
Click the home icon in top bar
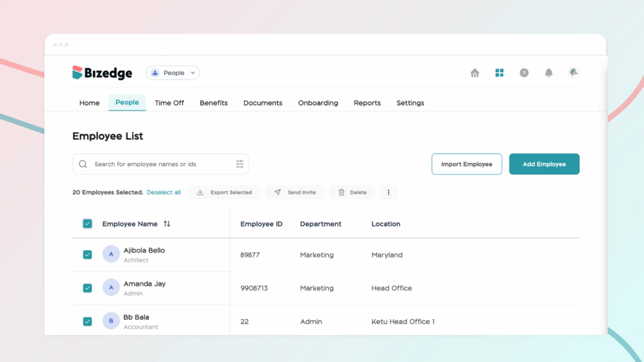(475, 73)
